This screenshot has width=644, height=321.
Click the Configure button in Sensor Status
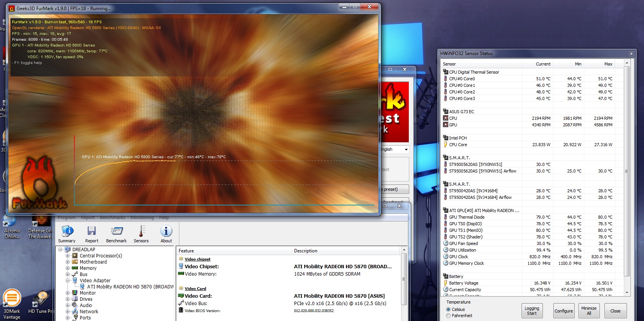pyautogui.click(x=563, y=311)
